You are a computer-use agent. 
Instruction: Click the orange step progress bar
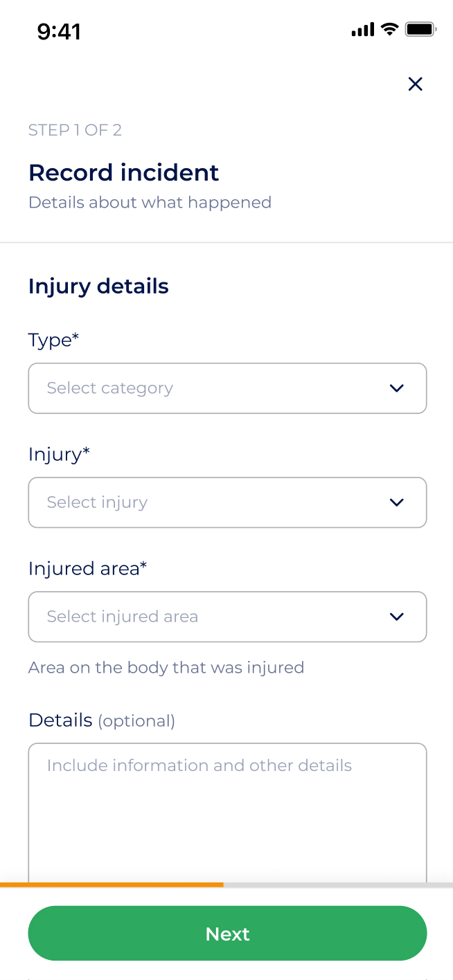pyautogui.click(x=111, y=884)
